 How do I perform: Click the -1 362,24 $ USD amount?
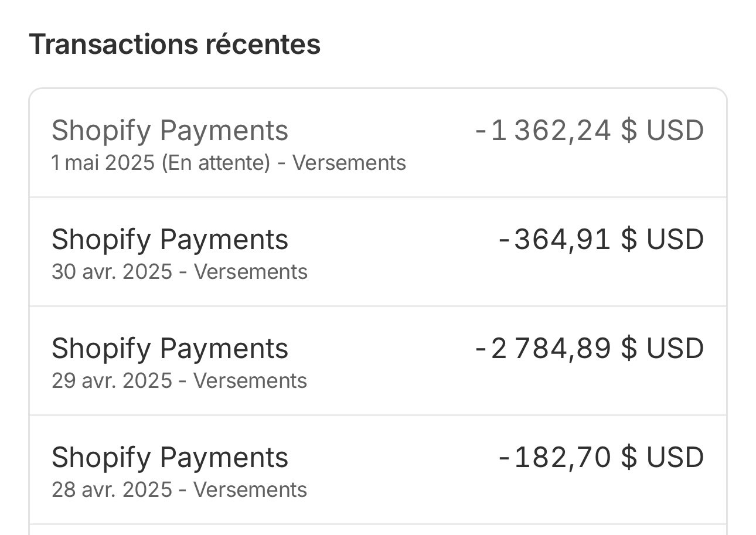589,130
